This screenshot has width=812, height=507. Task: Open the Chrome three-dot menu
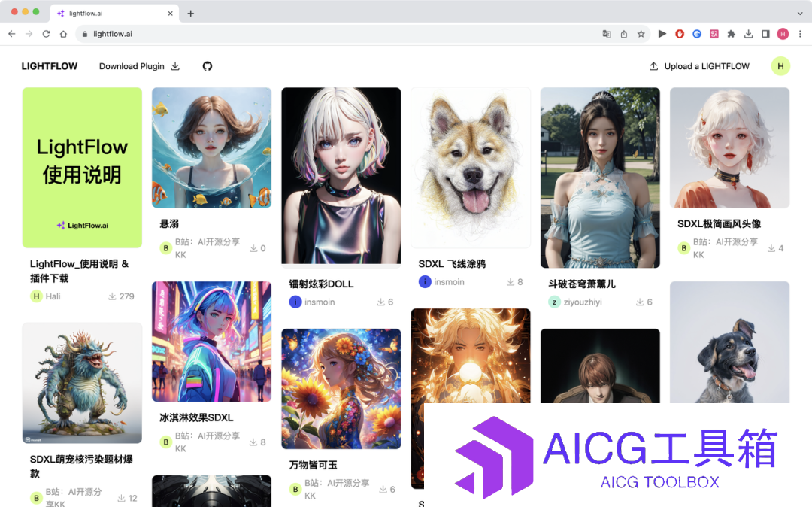coord(800,34)
